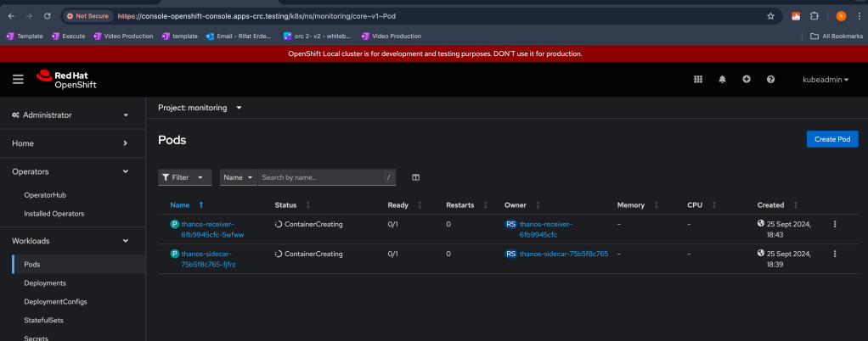Screen dimensions: 868x341
Task: Go to Deployments in the sidebar
Action: click(45, 283)
